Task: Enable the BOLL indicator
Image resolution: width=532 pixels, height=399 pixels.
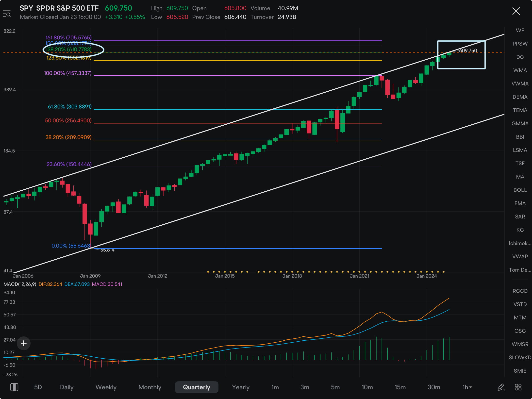Action: tap(520, 190)
